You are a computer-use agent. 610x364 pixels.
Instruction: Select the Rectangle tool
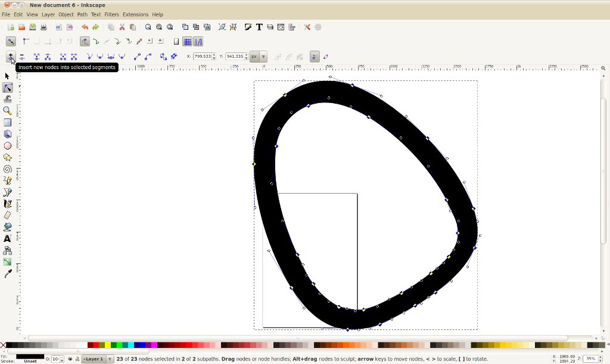click(7, 123)
